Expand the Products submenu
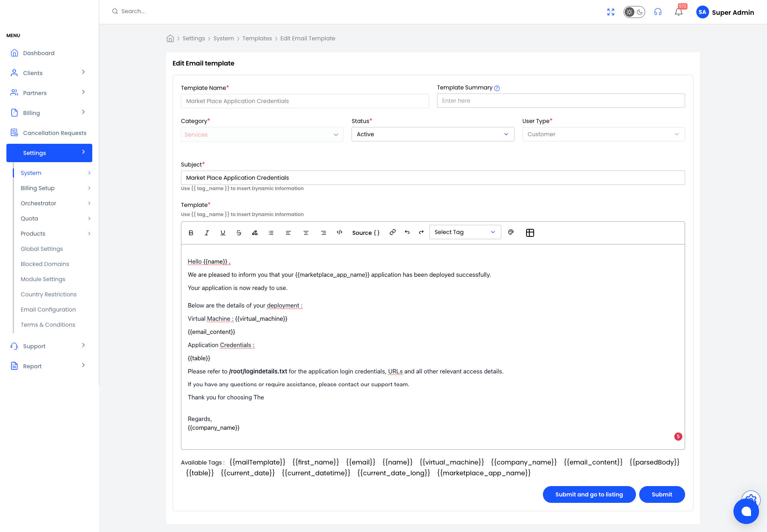The width and height of the screenshot is (767, 532). tap(56, 234)
